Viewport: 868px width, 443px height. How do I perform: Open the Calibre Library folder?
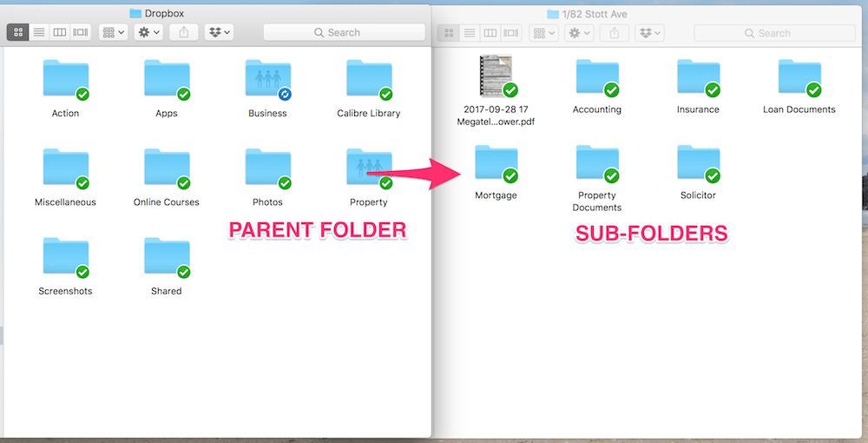(x=368, y=81)
